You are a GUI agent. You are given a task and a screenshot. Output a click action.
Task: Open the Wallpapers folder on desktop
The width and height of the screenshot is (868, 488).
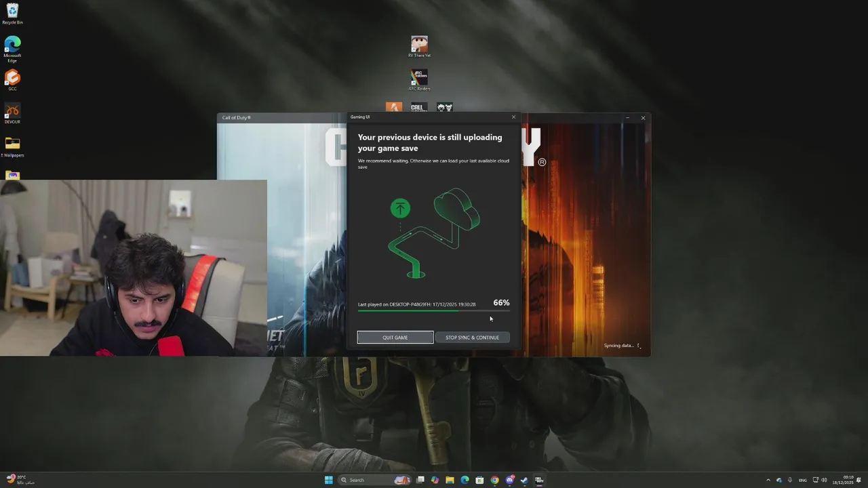point(12,146)
